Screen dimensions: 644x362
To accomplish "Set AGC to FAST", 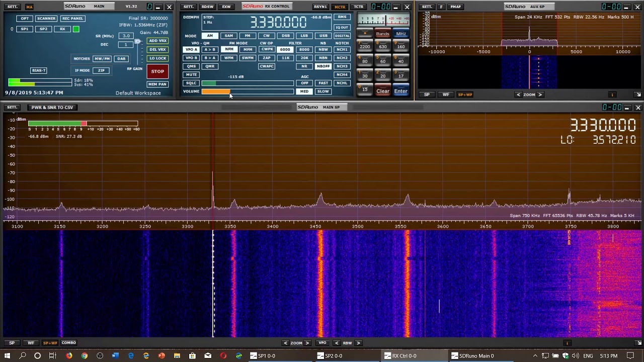I will 324,83.
